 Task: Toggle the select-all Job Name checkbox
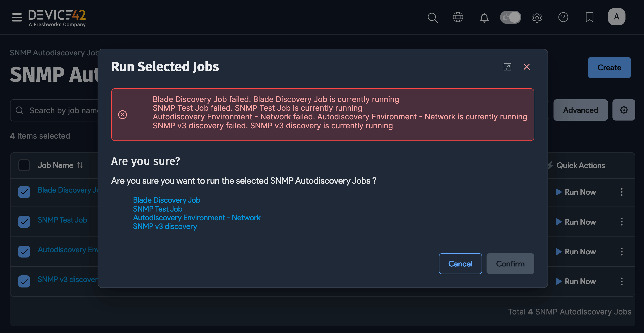[24, 165]
